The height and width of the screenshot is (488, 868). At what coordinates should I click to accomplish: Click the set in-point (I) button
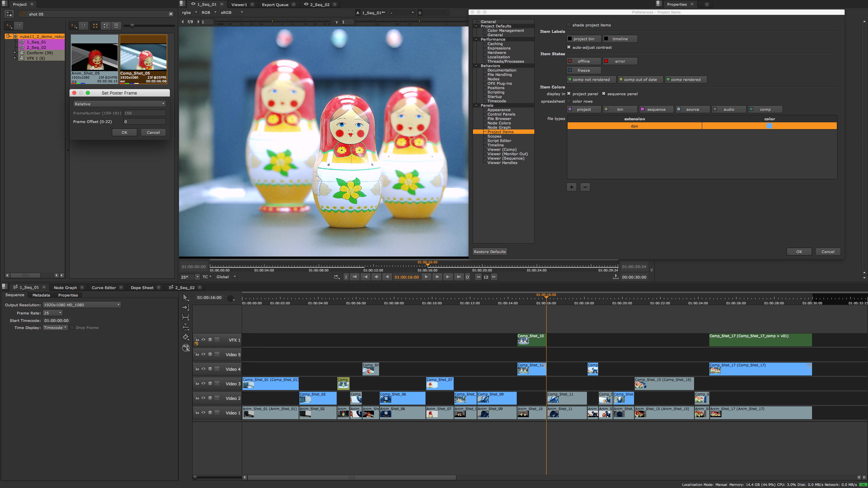click(346, 277)
